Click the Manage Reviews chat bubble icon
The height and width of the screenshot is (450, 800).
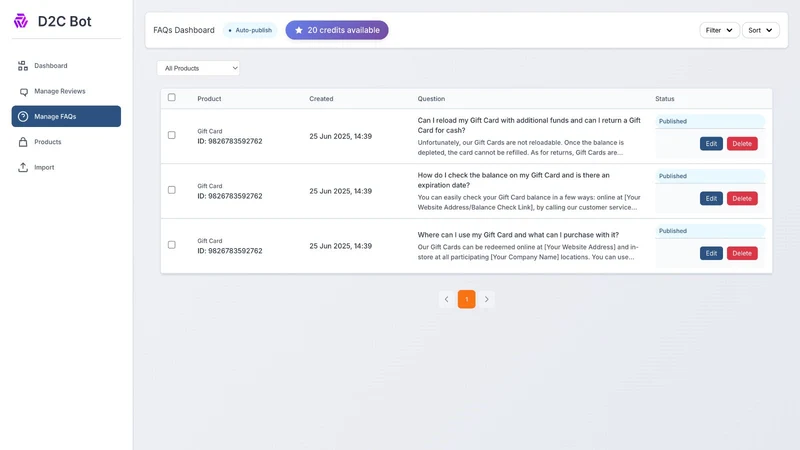23,92
